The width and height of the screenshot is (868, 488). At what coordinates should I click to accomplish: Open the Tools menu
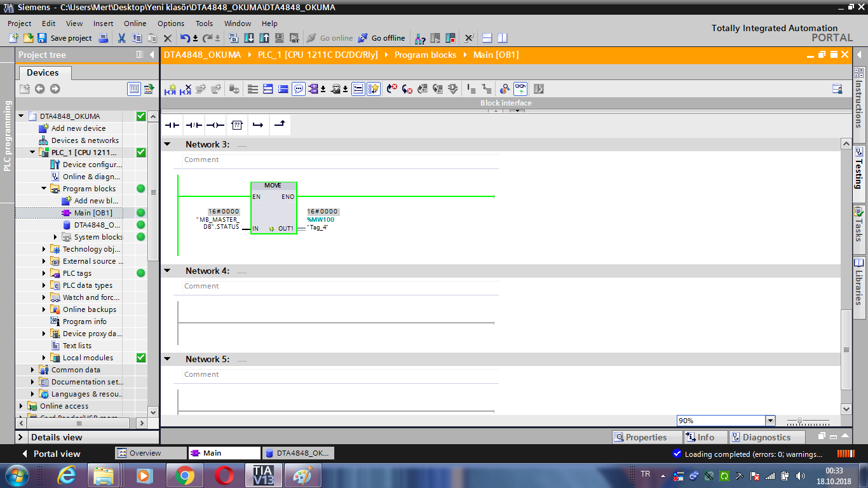pyautogui.click(x=204, y=24)
